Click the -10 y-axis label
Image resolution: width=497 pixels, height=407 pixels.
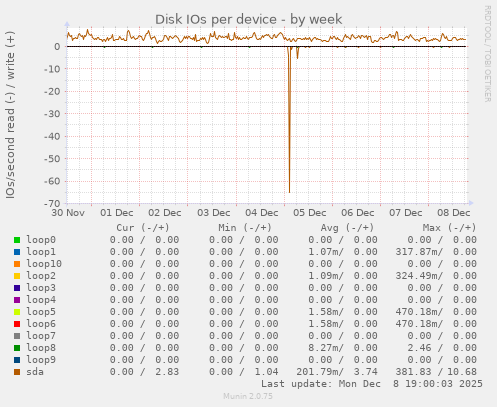(52, 69)
